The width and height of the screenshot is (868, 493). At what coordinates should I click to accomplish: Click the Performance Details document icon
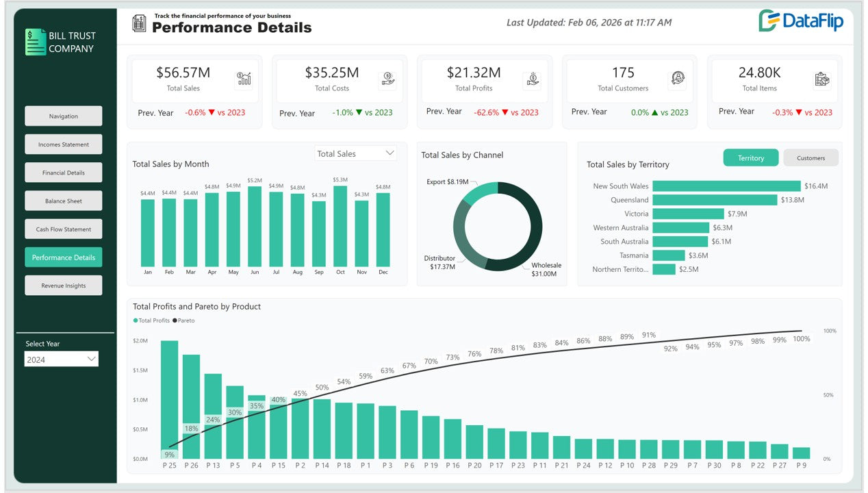pyautogui.click(x=140, y=23)
